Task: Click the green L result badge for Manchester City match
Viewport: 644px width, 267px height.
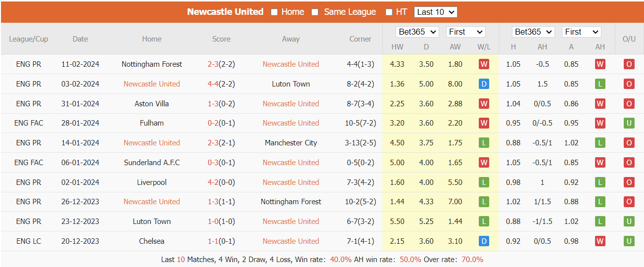Action: point(484,143)
